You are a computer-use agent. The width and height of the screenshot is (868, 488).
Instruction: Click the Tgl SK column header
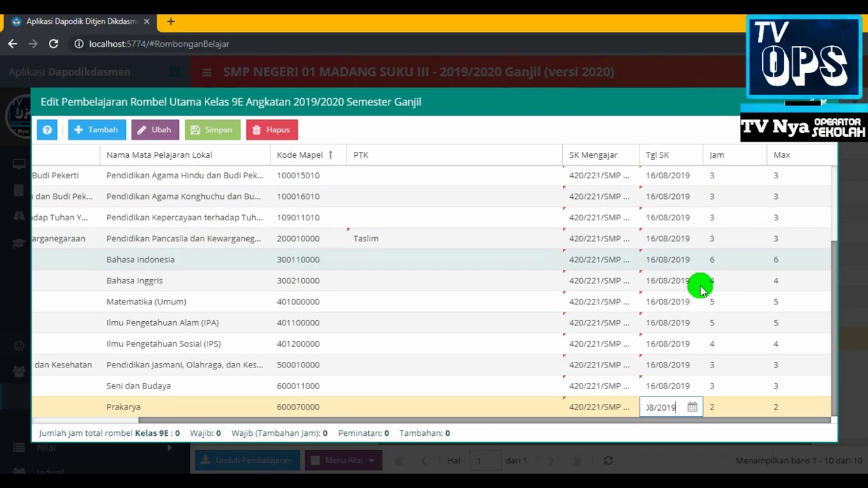[670, 155]
